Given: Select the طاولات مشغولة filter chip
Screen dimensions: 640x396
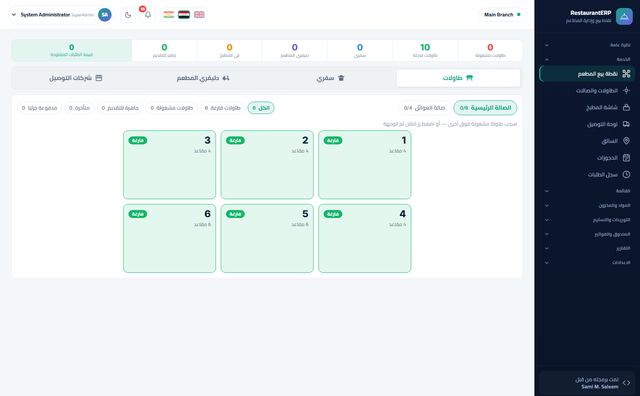Looking at the screenshot, I should (171, 108).
